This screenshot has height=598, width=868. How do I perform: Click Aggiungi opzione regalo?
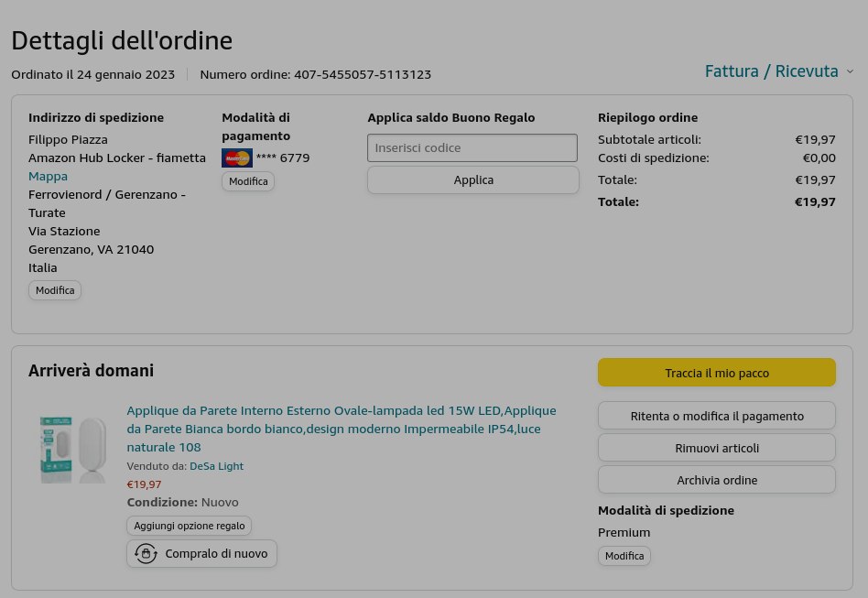[189, 526]
